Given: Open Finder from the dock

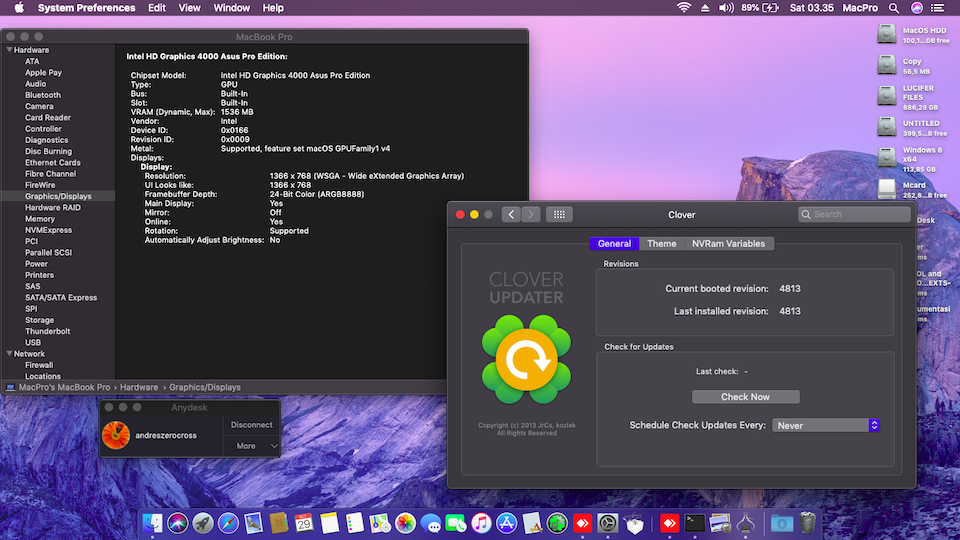Looking at the screenshot, I should coord(152,523).
